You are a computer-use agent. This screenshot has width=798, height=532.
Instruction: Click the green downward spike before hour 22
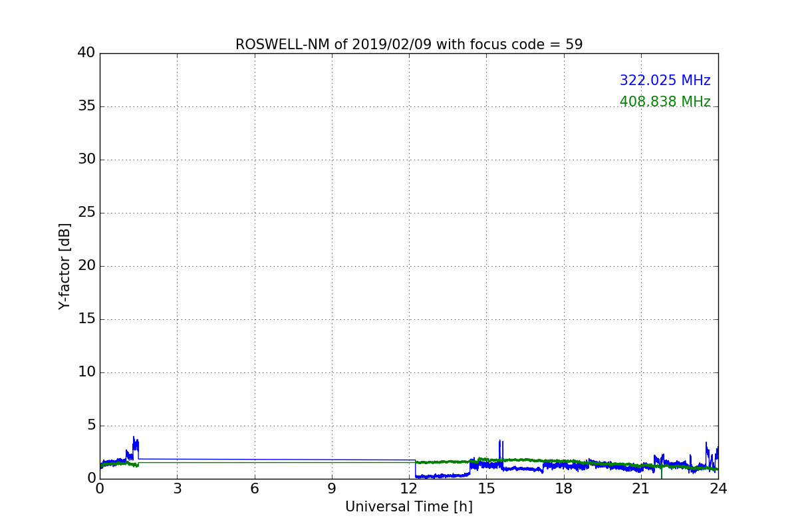point(661,472)
